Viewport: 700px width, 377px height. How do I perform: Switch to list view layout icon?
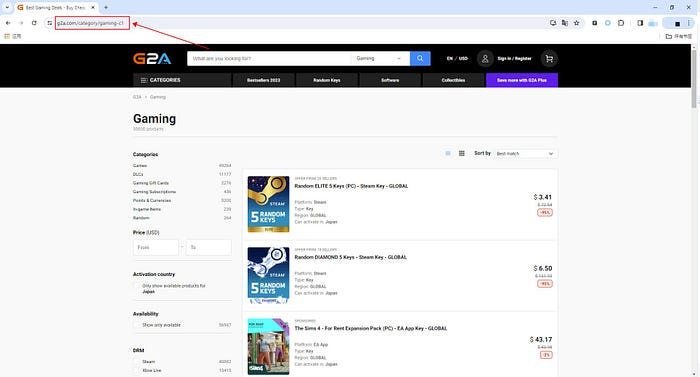[448, 153]
